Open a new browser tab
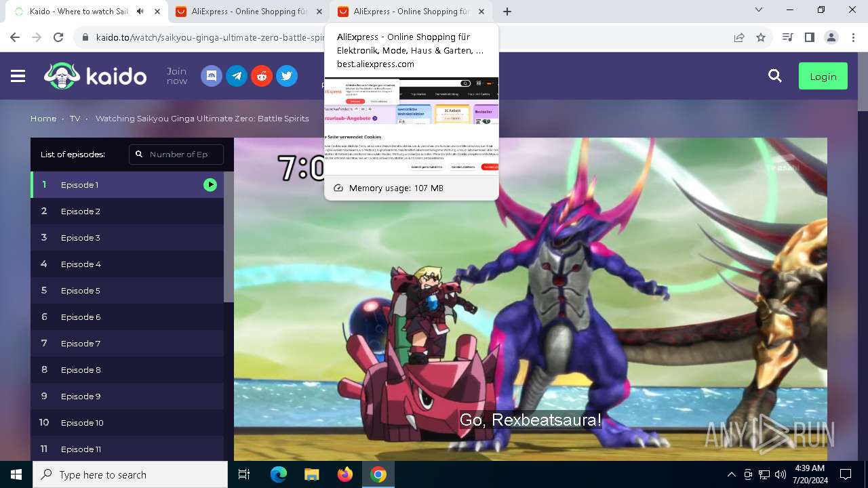 pos(507,12)
